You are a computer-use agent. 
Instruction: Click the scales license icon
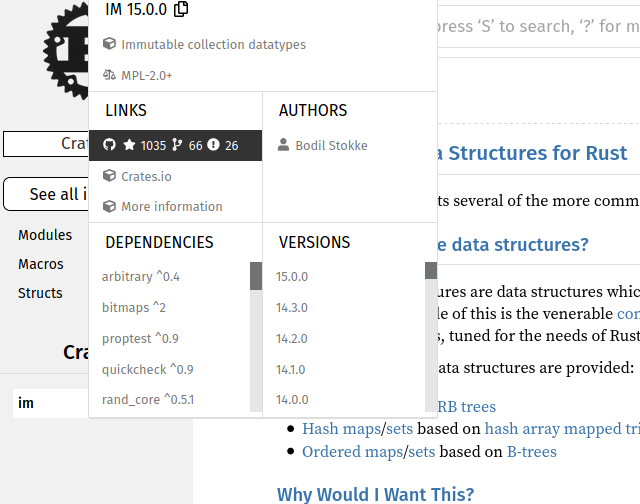pyautogui.click(x=109, y=75)
